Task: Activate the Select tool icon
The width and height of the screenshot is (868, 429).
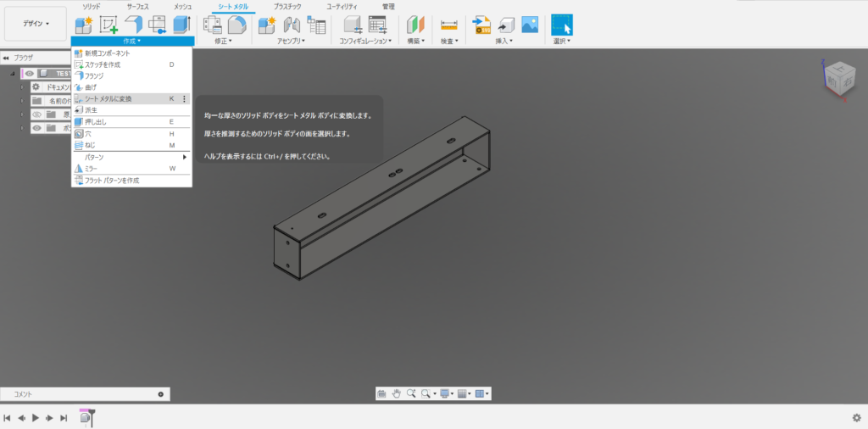Action: (x=562, y=25)
